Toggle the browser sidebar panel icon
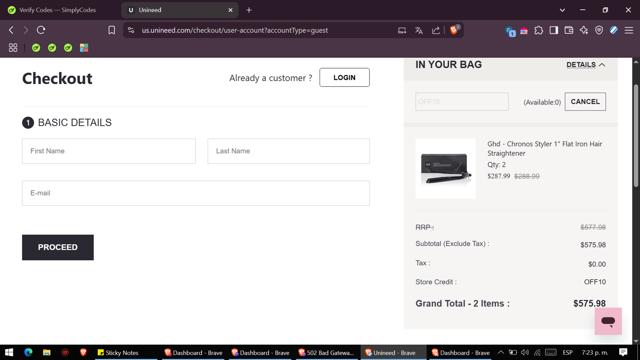 [x=554, y=30]
